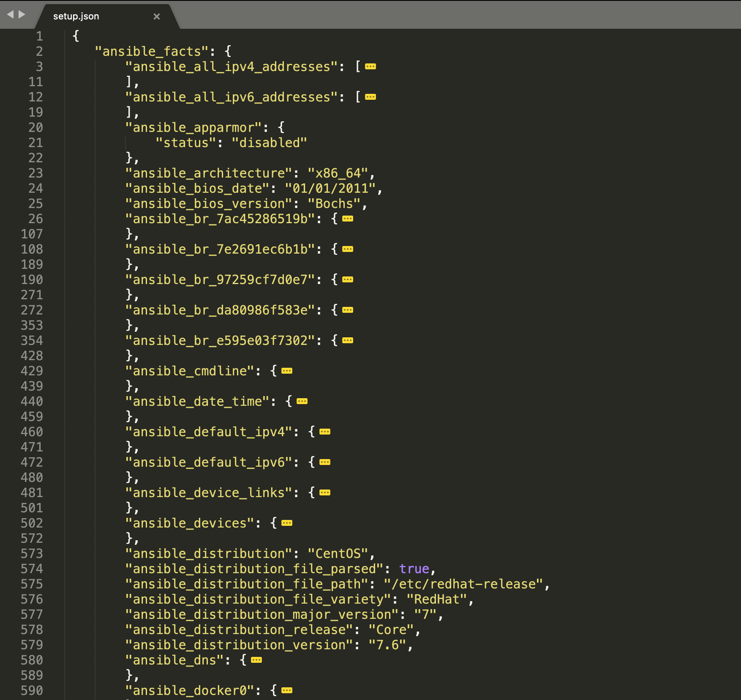Expand the ansible_docker0 folded content
Image resolution: width=741 pixels, height=700 pixels.
point(287,690)
